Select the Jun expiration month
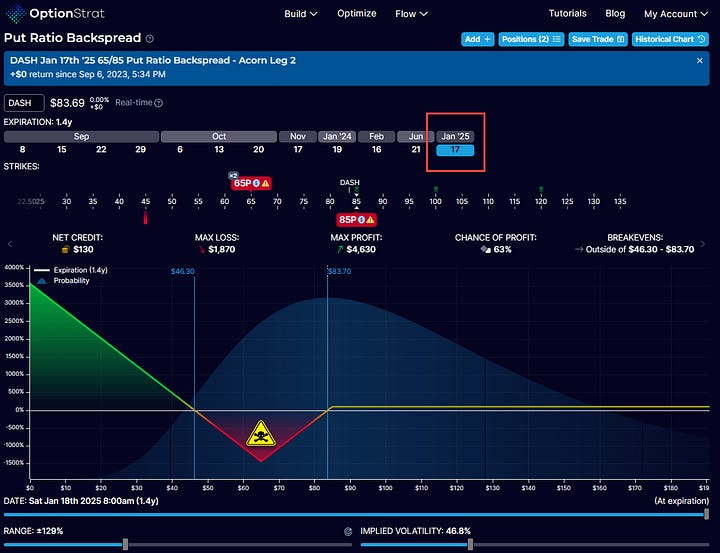This screenshot has width=720, height=553. tap(416, 136)
